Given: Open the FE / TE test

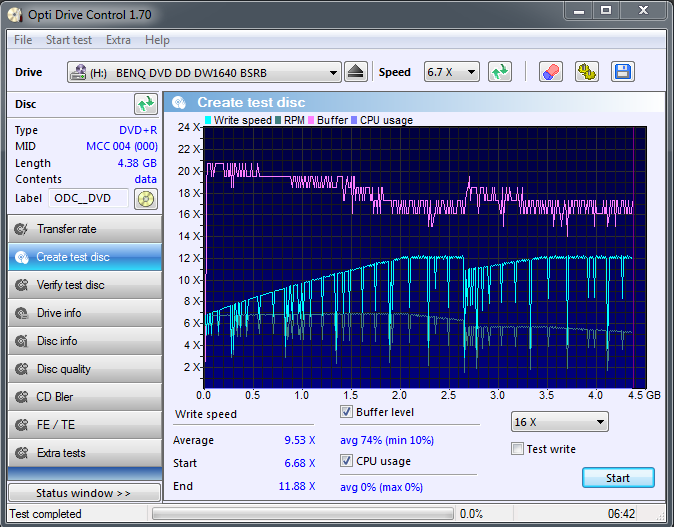Looking at the screenshot, I should [x=85, y=425].
